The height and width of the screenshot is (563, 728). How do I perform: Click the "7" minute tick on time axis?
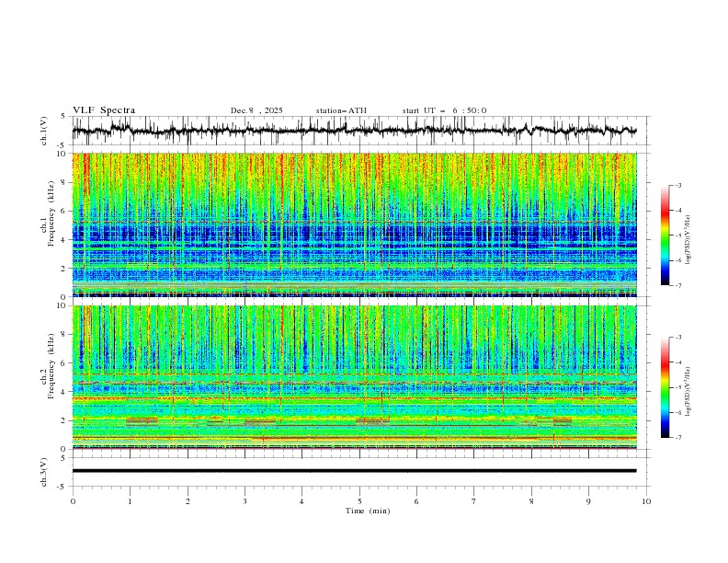pos(474,501)
